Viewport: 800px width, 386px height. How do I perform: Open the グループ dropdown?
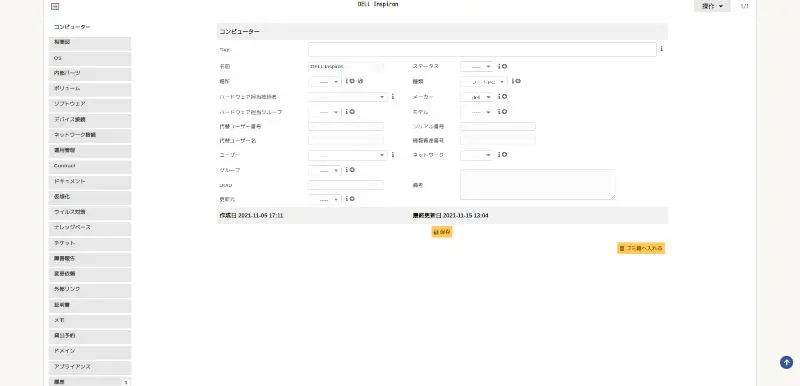tap(325, 170)
